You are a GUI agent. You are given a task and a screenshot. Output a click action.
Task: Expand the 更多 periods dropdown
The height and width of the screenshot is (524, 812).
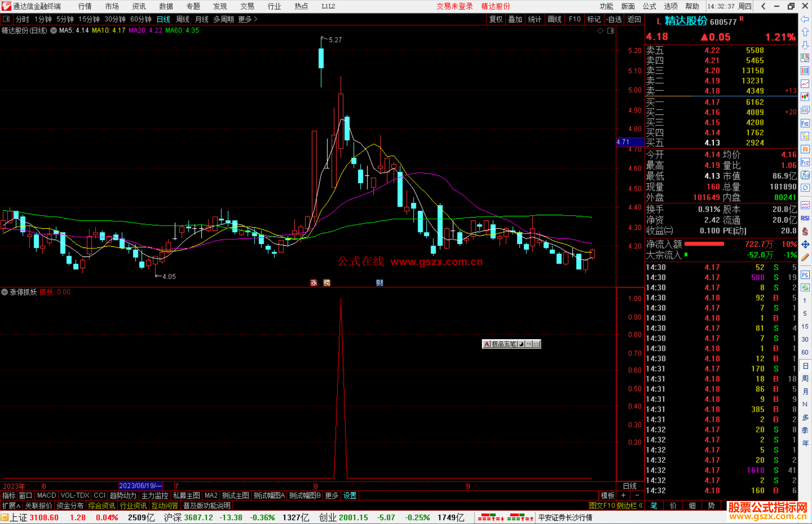tap(248, 19)
